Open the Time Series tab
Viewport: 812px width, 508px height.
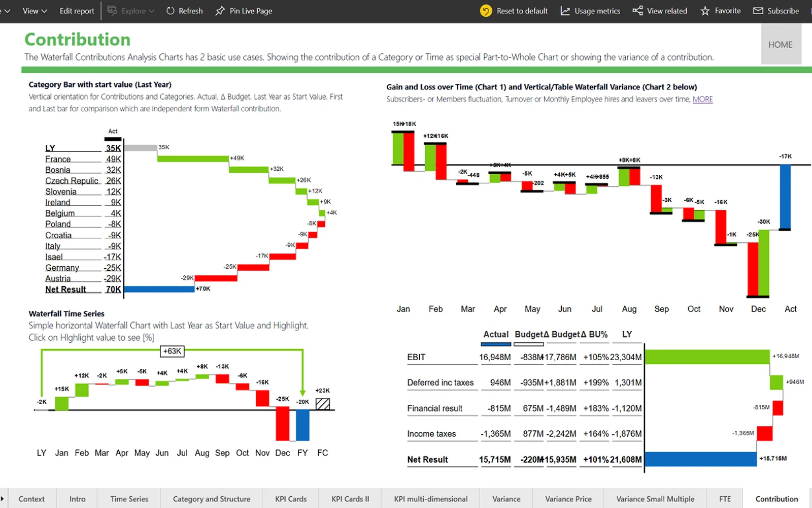tap(129, 499)
